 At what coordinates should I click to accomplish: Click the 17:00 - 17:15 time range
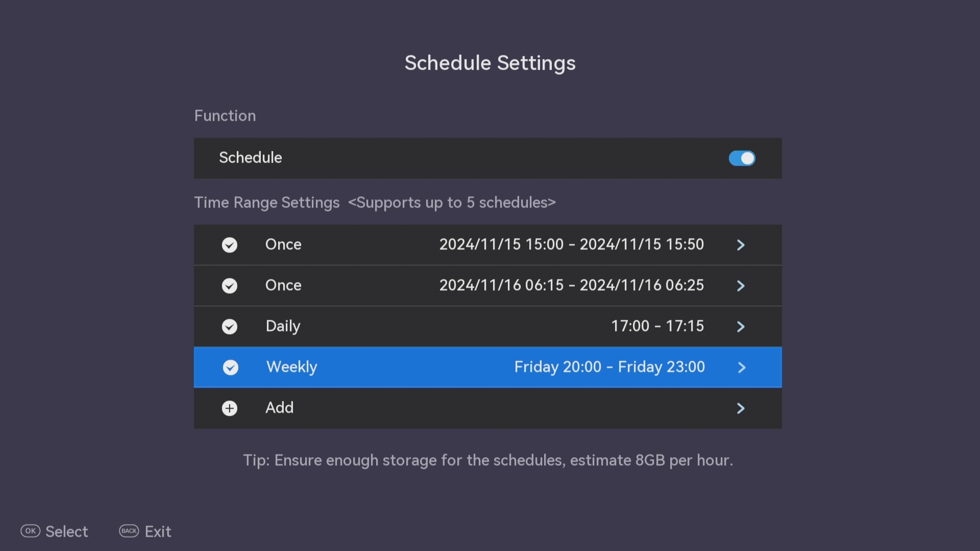[657, 326]
